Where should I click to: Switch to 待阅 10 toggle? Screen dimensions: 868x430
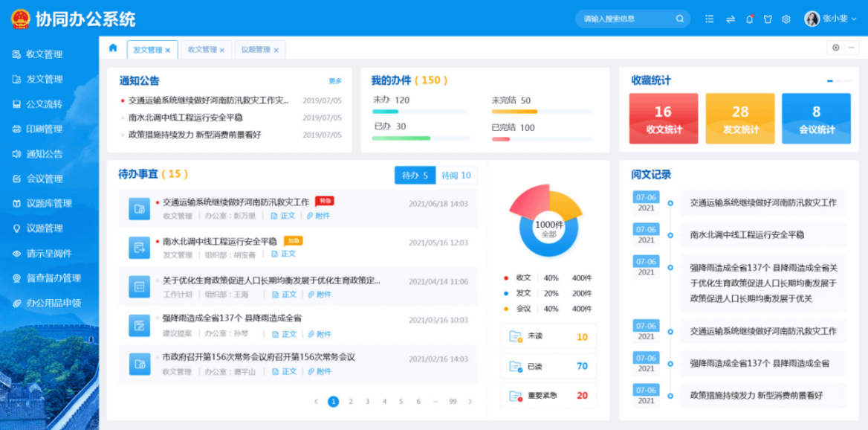(x=456, y=176)
